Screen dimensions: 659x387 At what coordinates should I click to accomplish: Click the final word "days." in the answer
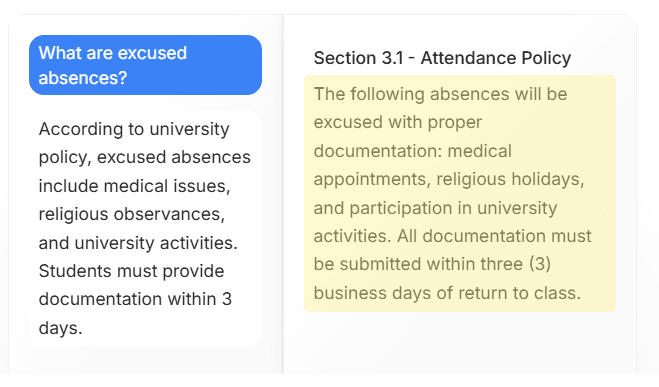pyautogui.click(x=61, y=328)
